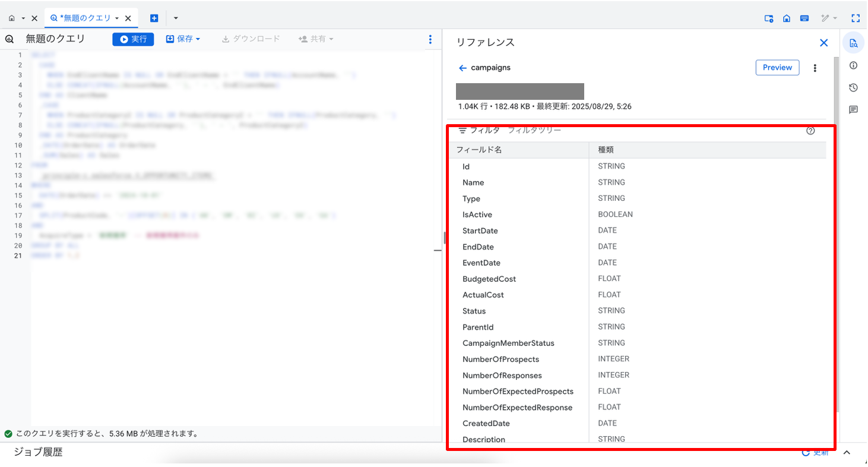This screenshot has width=868, height=467.
Task: Select the home tab icon
Action: [12, 18]
